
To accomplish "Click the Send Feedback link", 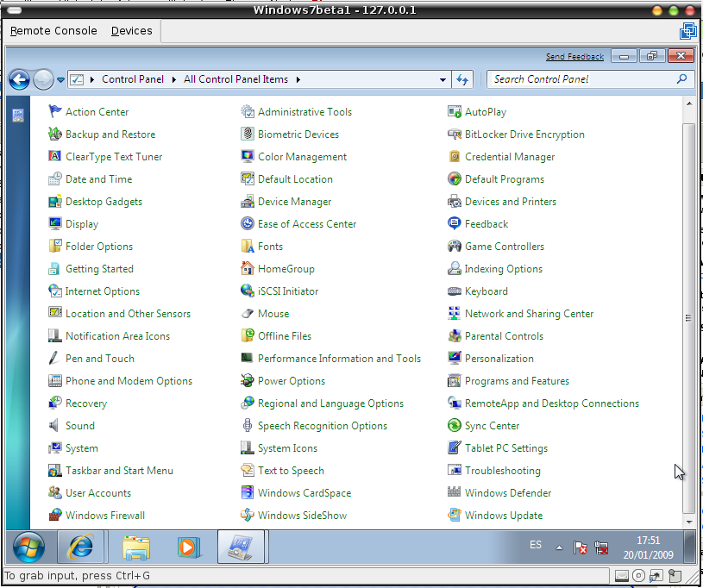I will [x=574, y=56].
